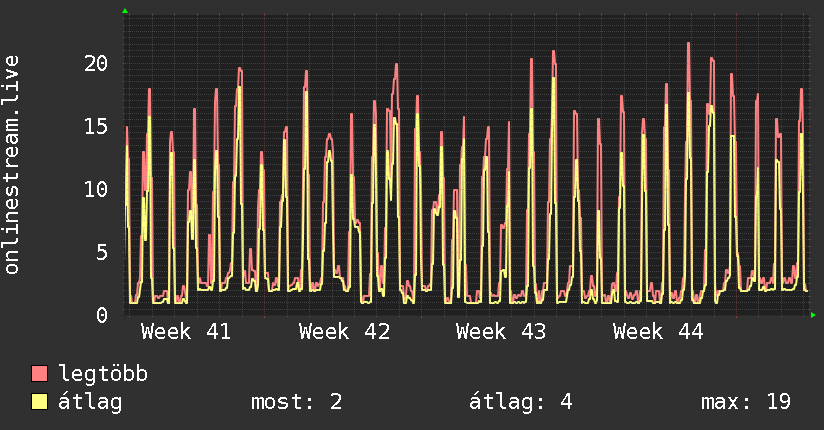Image resolution: width=824 pixels, height=430 pixels.
Task: Click the 'átlag: 4' average value
Action: (520, 402)
